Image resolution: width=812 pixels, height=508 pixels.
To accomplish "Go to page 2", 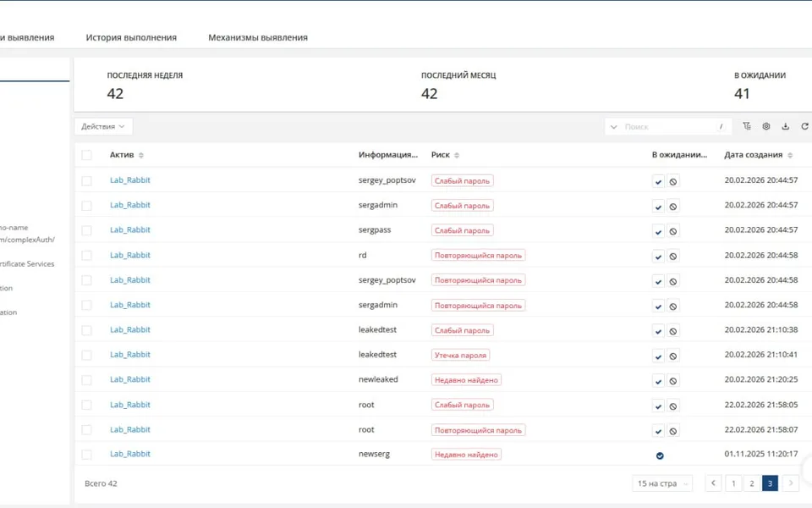I will (x=751, y=483).
